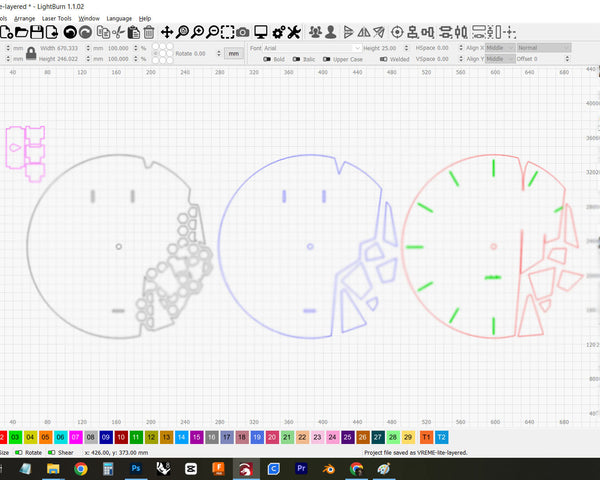This screenshot has height=480, width=600.
Task: Click the Zoom In magnifier
Action: (197, 32)
